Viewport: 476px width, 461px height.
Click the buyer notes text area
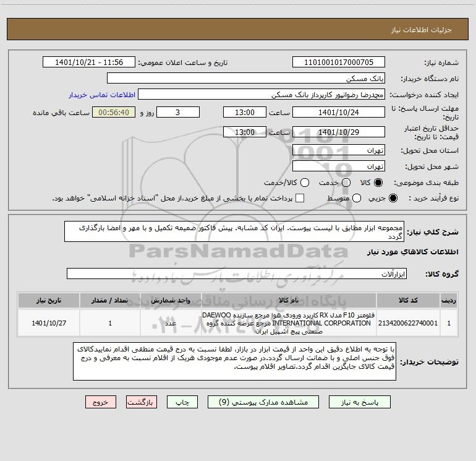tap(235, 361)
